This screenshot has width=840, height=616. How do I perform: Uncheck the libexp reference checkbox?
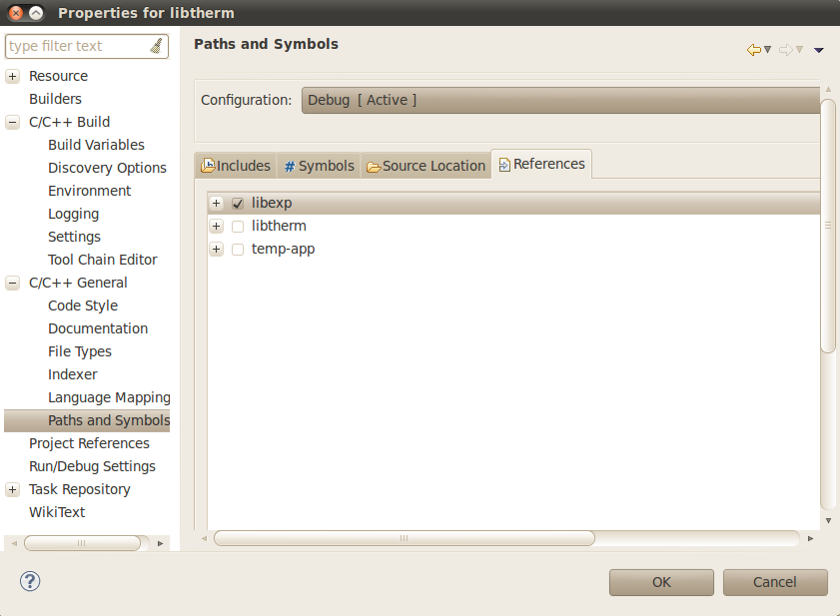237,202
